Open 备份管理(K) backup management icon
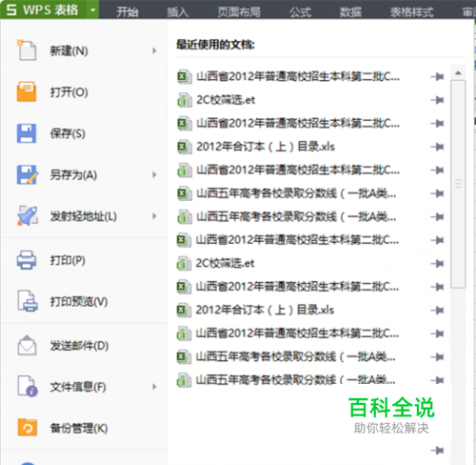 pyautogui.click(x=28, y=427)
